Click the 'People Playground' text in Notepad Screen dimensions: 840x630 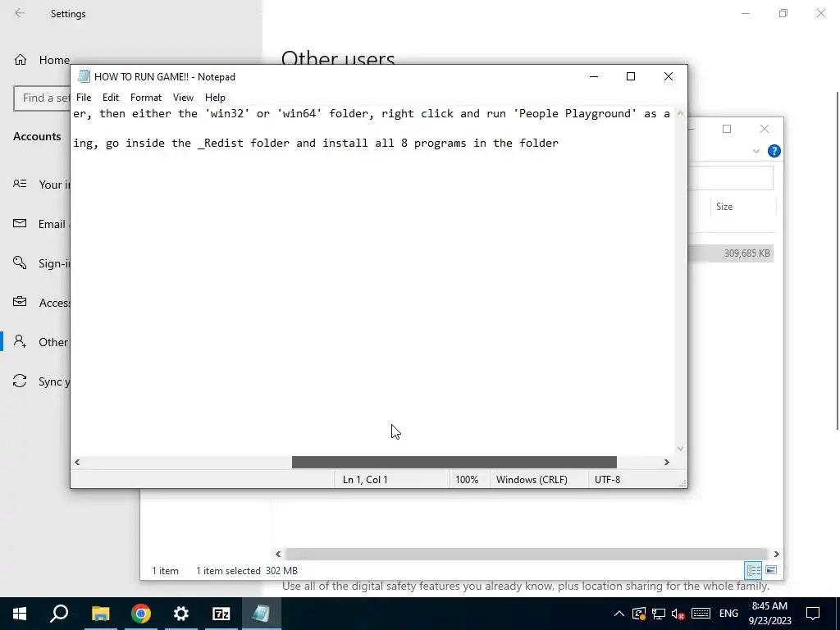pyautogui.click(x=577, y=113)
